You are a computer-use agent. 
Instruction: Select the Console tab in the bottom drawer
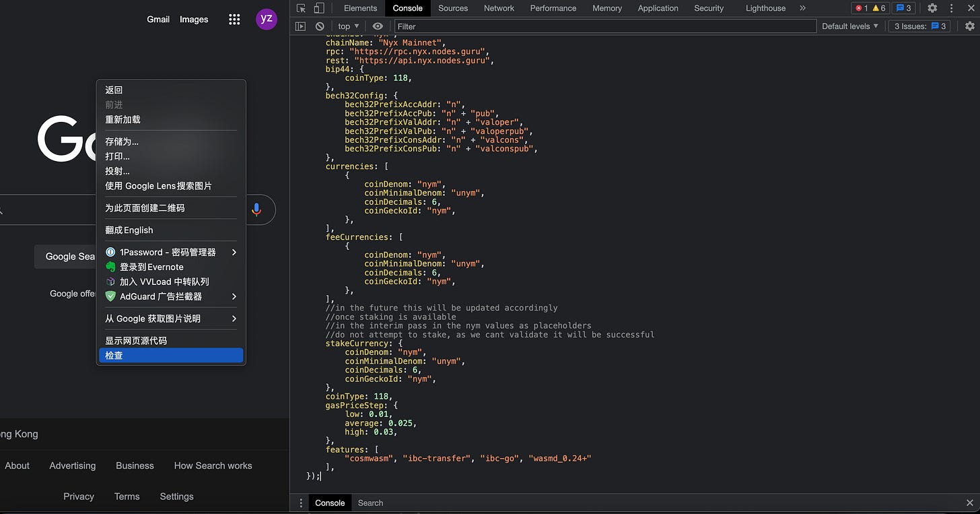pyautogui.click(x=330, y=503)
